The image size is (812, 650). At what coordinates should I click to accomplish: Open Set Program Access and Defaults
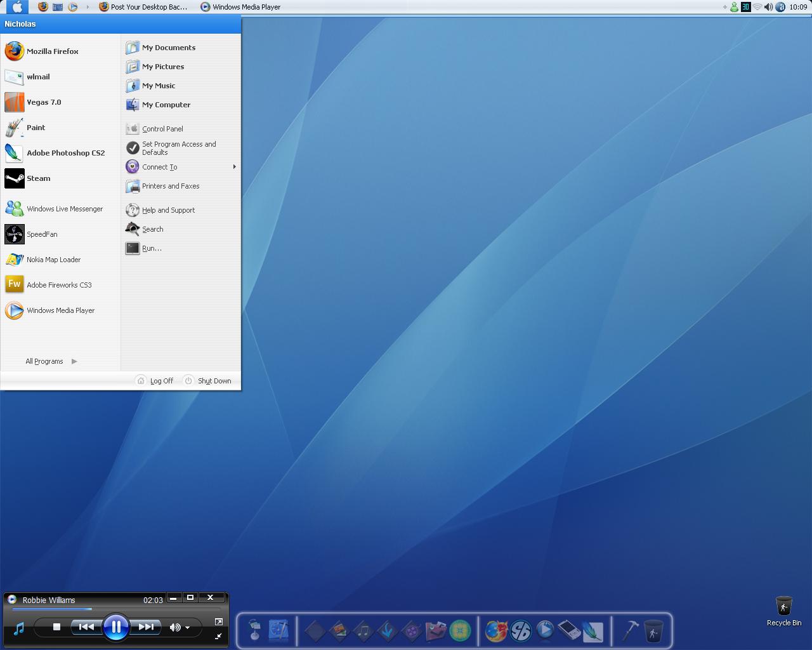tap(181, 148)
